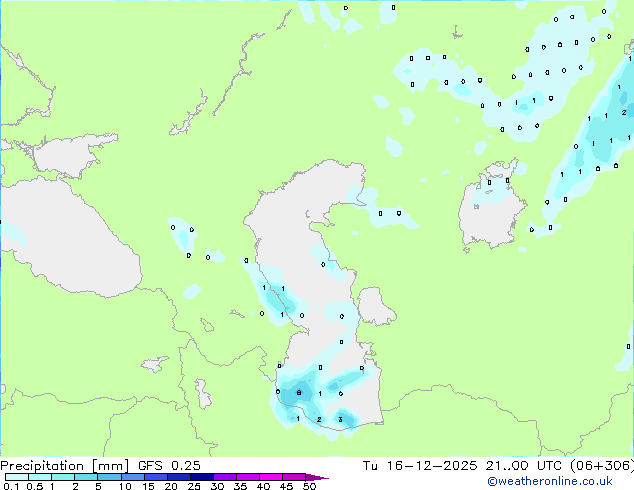This screenshot has width=634, height=490.
Task: Select the purple legend swatch between 30 and 35
Action: click(225, 477)
